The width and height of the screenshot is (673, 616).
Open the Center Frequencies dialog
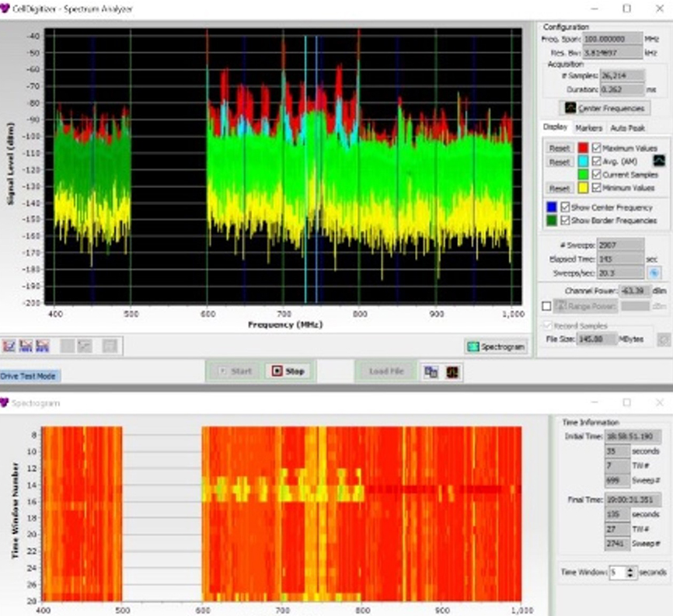(x=605, y=108)
